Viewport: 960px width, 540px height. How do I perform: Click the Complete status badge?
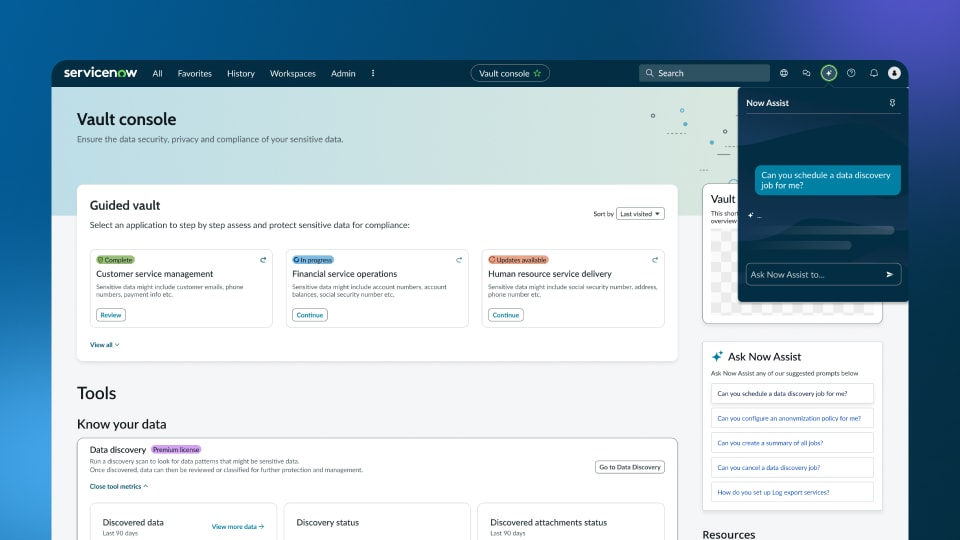[x=115, y=260]
